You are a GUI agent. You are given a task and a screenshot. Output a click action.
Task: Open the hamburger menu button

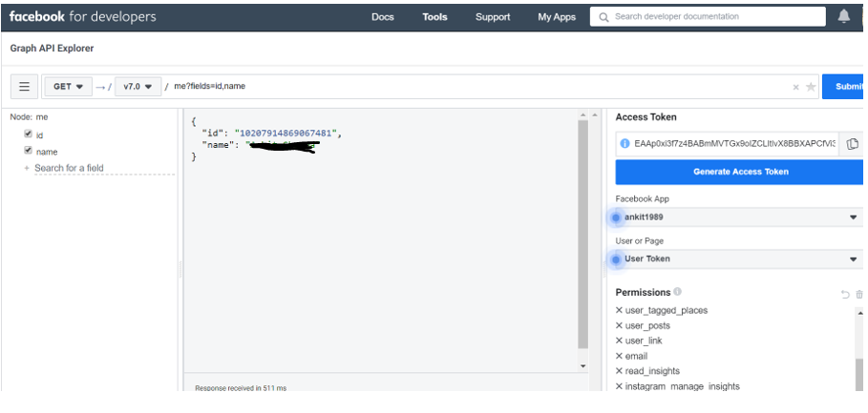point(25,87)
